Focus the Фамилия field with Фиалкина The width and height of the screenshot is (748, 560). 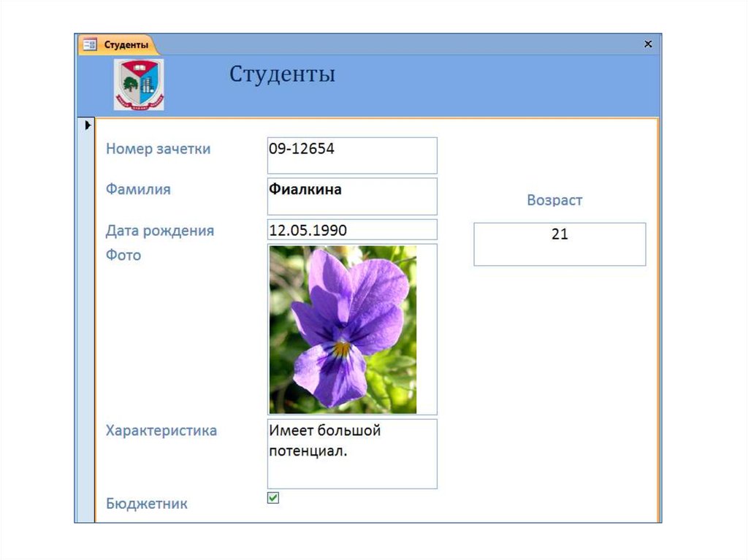(352, 196)
